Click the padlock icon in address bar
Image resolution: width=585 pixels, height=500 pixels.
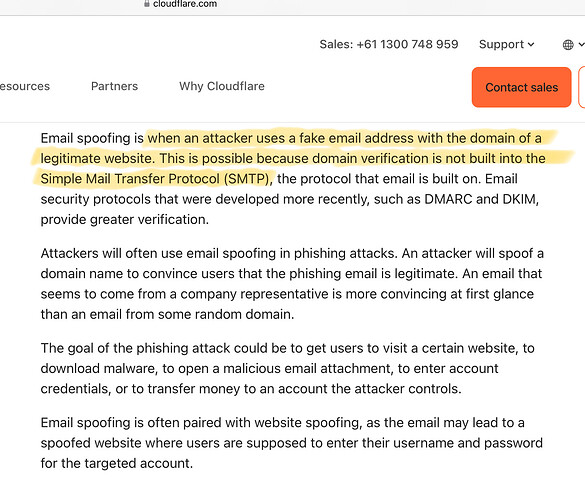(x=147, y=4)
